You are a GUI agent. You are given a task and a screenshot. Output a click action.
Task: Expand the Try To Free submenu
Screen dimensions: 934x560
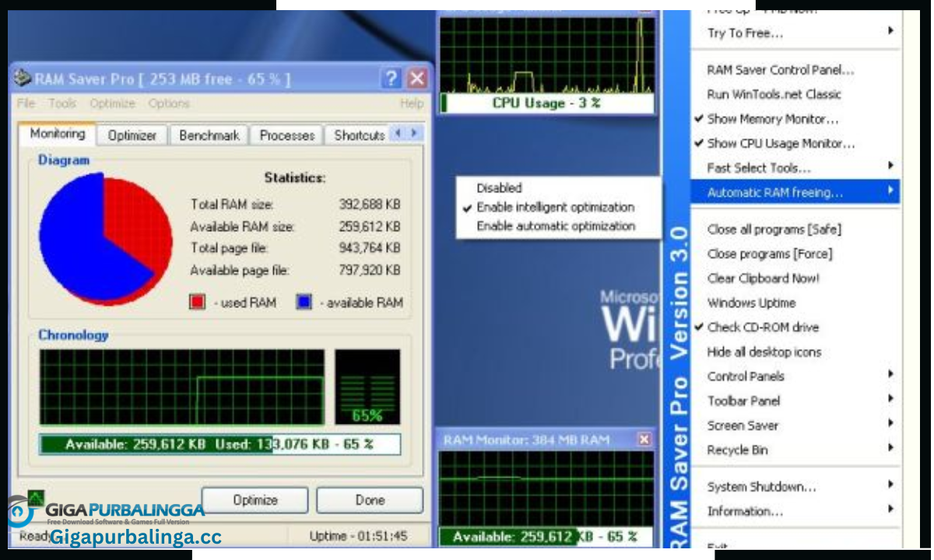(795, 33)
